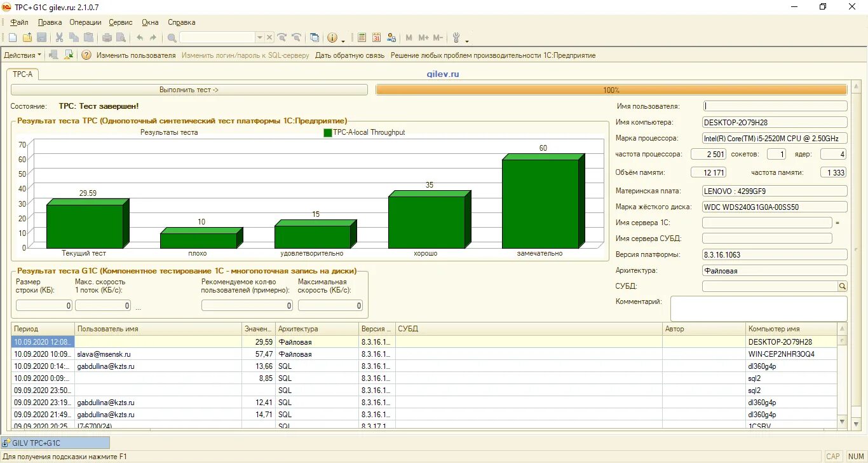Image resolution: width=868 pixels, height=463 pixels.
Task: Click Дать обратную связь
Action: pyautogui.click(x=350, y=55)
